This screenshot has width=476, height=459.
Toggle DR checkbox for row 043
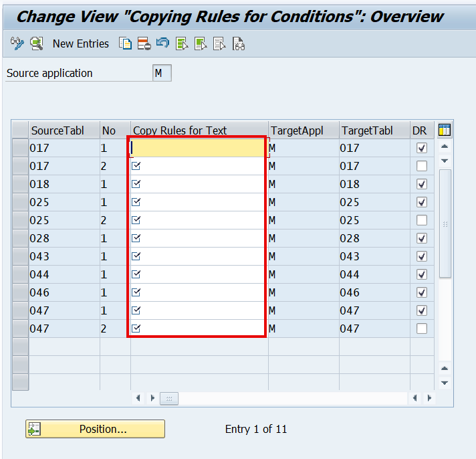point(422,256)
